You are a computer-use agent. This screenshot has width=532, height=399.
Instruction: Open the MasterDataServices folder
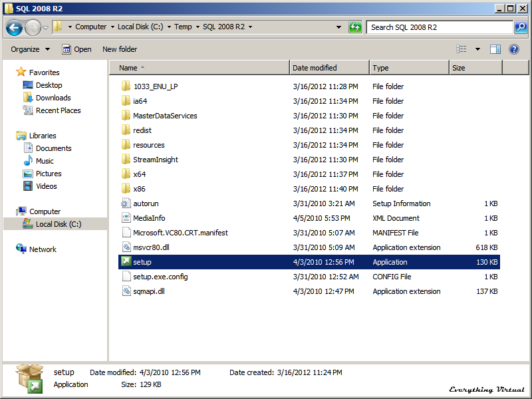tap(164, 116)
